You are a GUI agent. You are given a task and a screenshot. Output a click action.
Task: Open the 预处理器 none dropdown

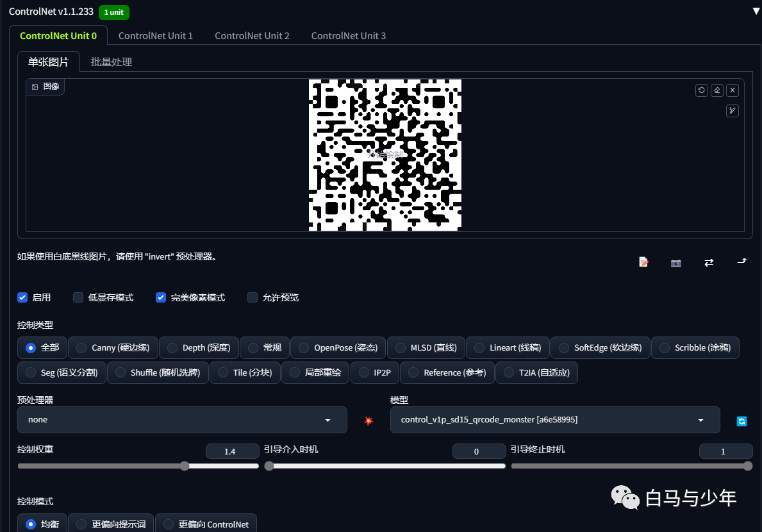click(x=182, y=420)
